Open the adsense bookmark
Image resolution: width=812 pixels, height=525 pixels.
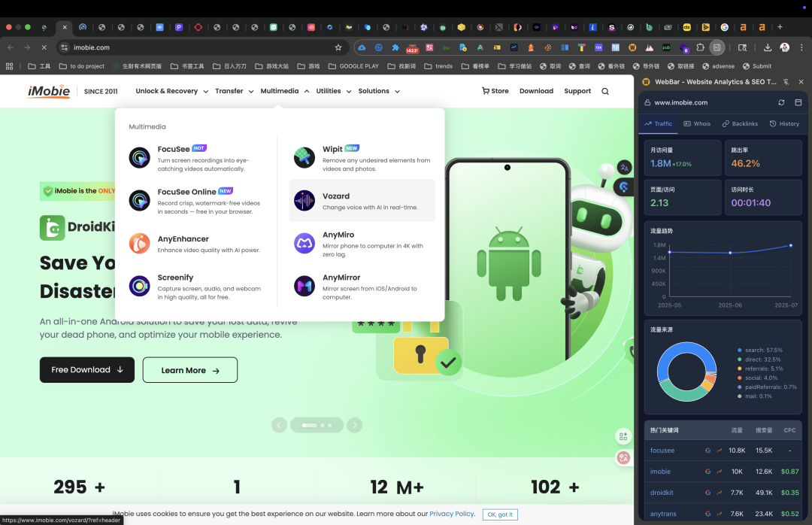pos(718,66)
